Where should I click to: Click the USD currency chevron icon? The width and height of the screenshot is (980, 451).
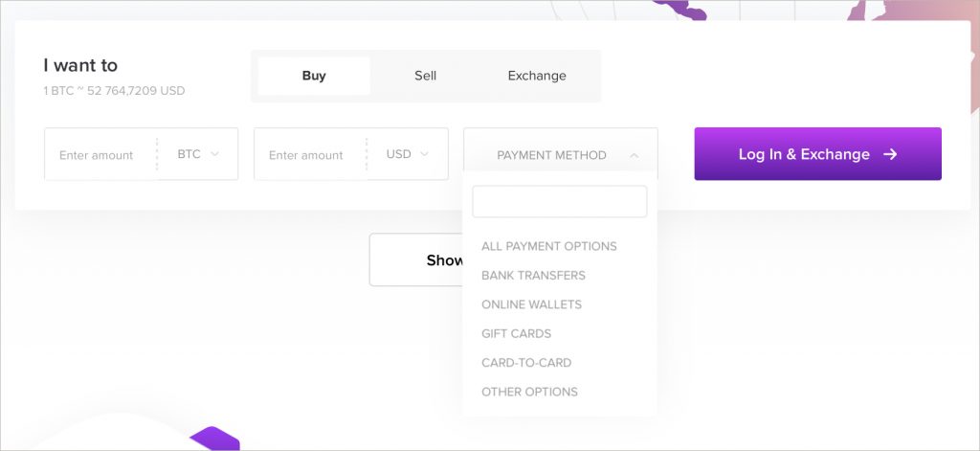tap(424, 154)
